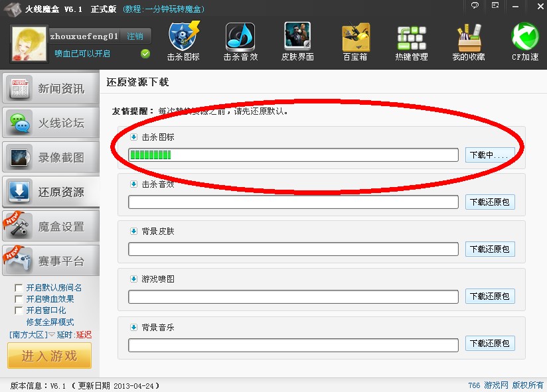Click the username zhouxuefeng01
This screenshot has height=392, width=547.
84,36
